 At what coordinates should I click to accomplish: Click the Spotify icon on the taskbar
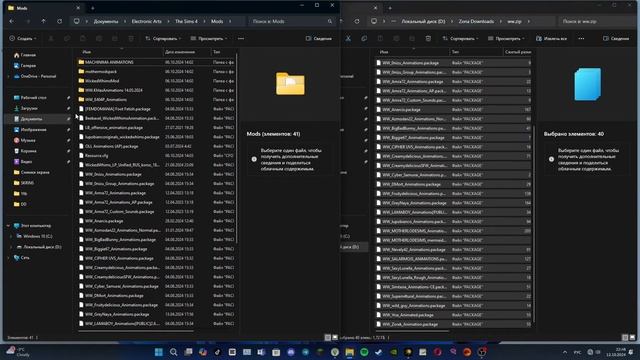click(364, 352)
